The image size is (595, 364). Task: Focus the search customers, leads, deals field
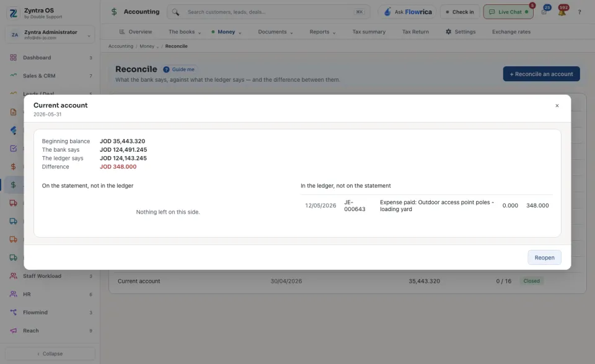click(x=268, y=12)
